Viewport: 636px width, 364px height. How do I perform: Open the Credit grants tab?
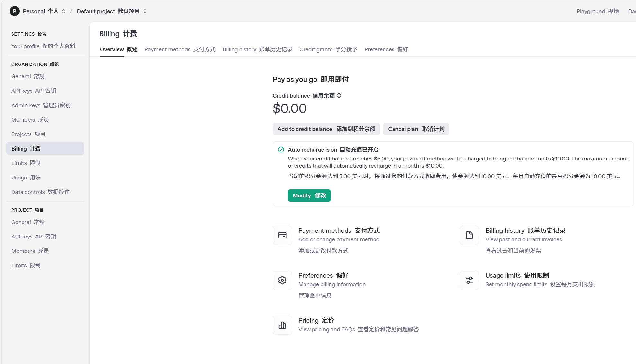point(328,49)
